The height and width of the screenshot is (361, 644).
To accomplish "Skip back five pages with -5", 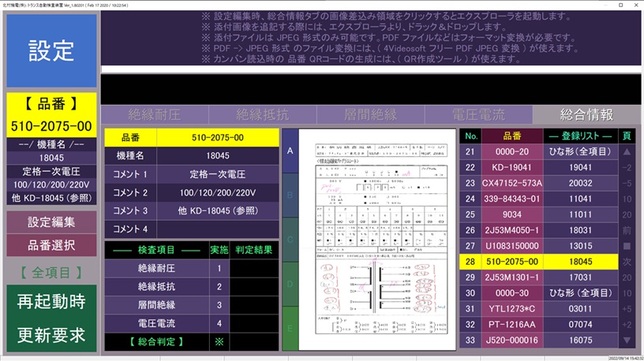I will pos(627,183).
